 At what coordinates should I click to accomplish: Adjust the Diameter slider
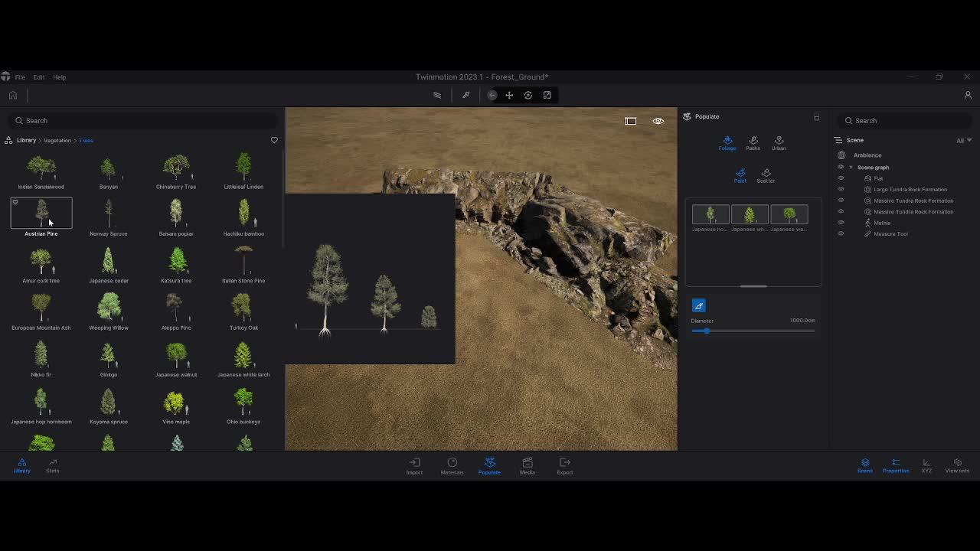[x=706, y=331]
